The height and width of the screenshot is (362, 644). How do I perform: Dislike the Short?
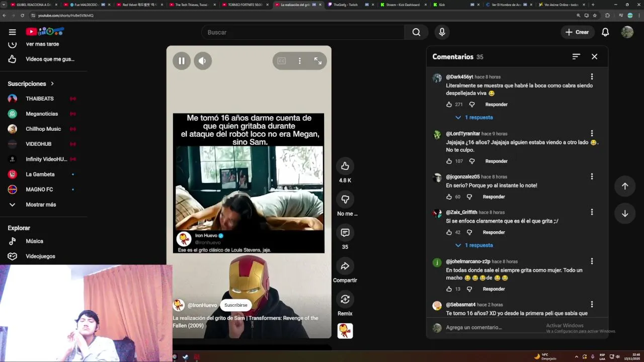(x=345, y=199)
